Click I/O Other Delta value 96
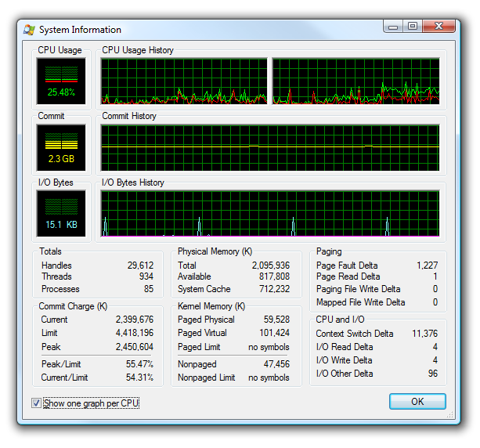This screenshot has width=480, height=448. (433, 374)
